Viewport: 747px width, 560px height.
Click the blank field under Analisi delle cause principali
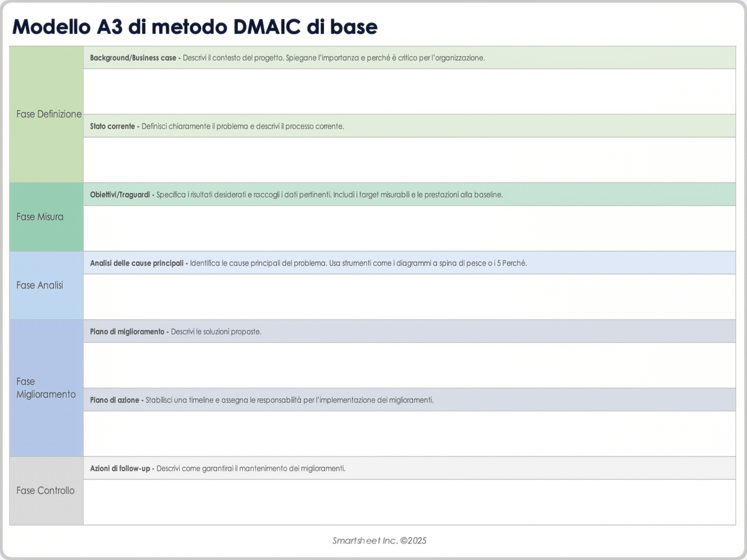click(x=409, y=296)
